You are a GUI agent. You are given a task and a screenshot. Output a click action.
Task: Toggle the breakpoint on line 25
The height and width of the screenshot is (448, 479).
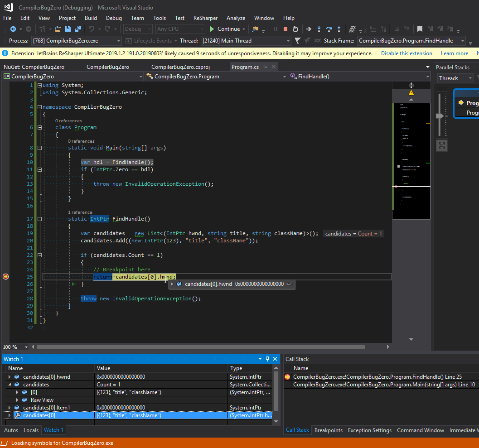click(x=6, y=276)
